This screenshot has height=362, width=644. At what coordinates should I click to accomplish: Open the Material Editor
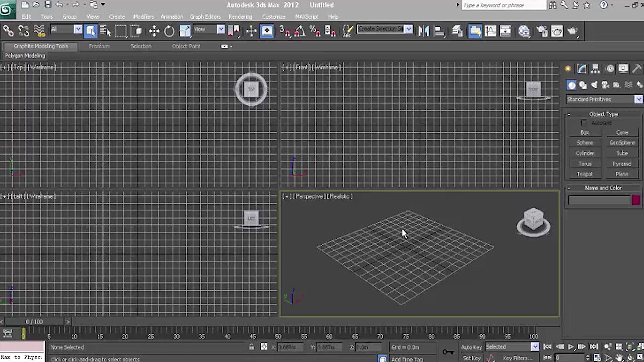(524, 31)
